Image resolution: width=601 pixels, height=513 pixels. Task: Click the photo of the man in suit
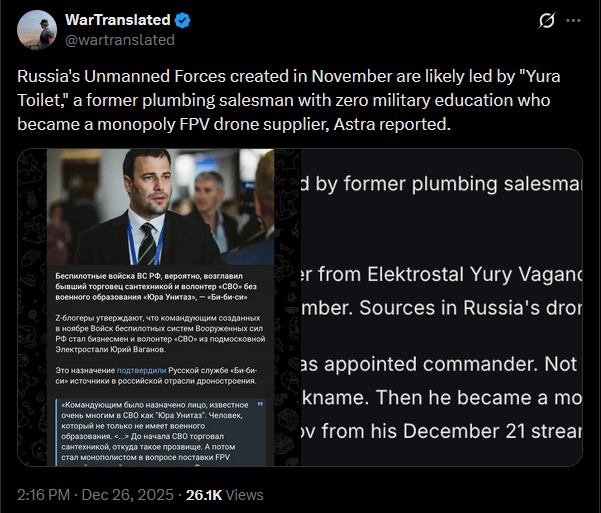coord(160,205)
